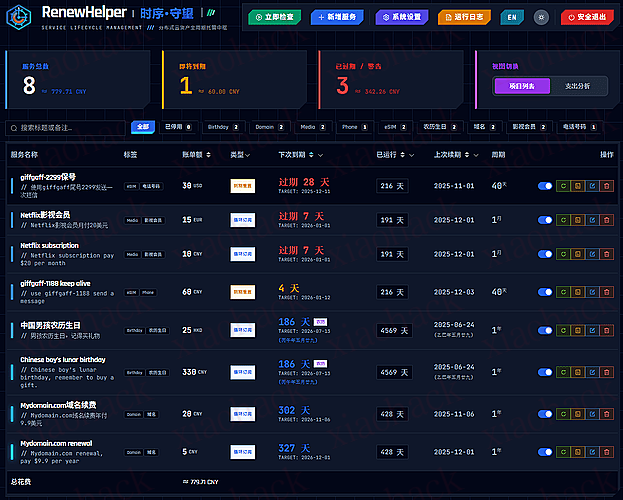Click green renew icon for giffgaff-2299保号
623x500 pixels.
click(563, 186)
